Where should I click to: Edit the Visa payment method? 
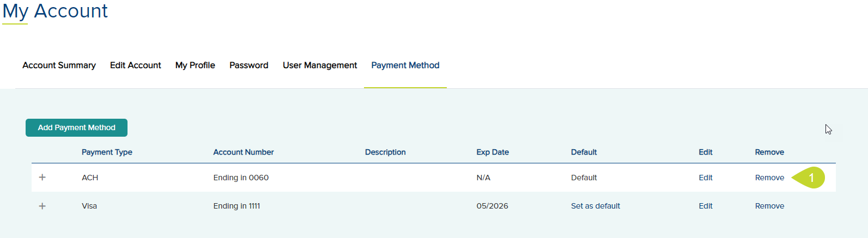[x=706, y=206]
